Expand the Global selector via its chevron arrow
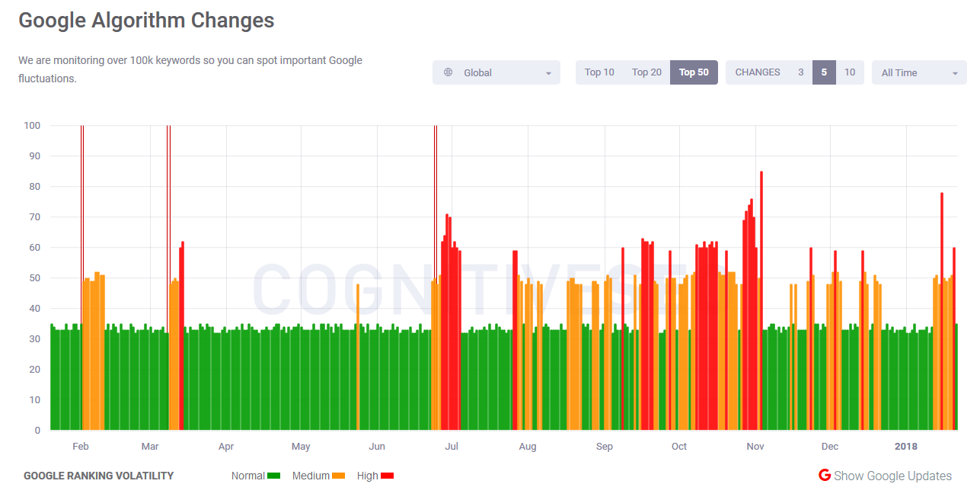This screenshot has height=500, width=980. (547, 72)
